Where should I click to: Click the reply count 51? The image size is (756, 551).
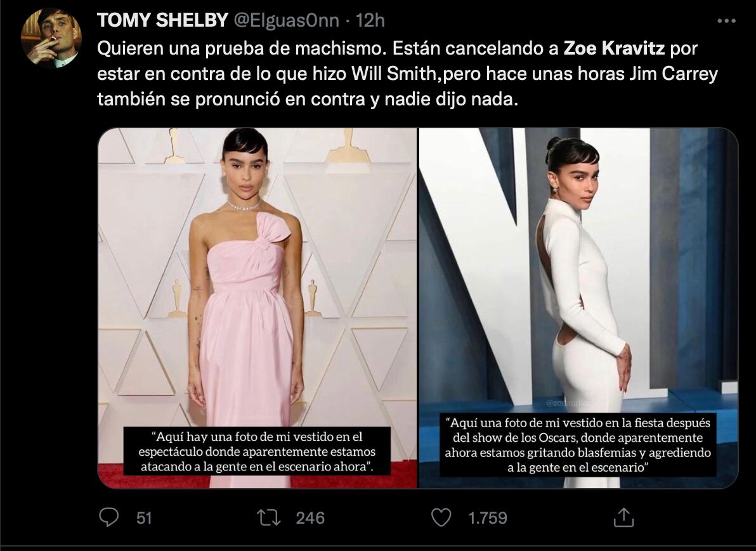[144, 518]
